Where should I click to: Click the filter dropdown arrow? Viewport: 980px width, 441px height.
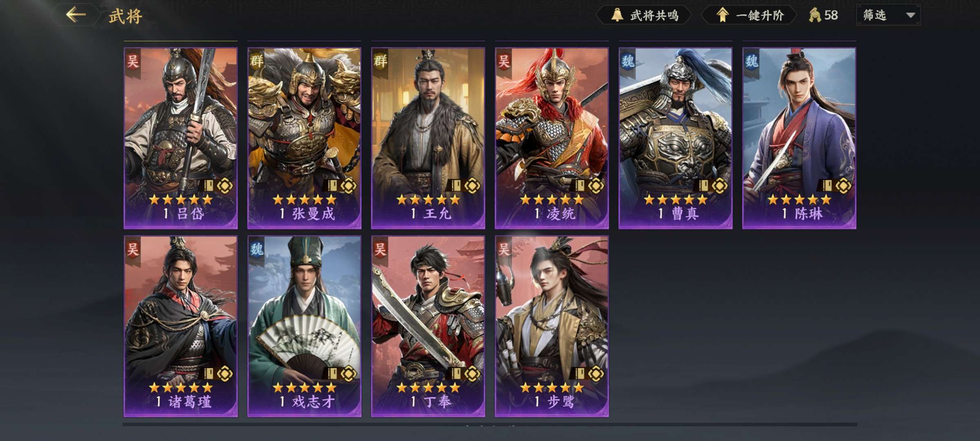point(910,16)
